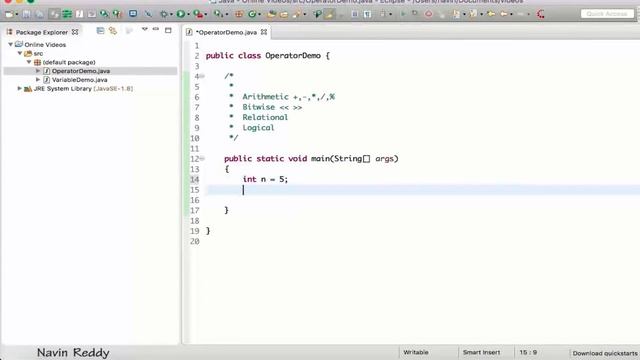640x360 pixels.
Task: Save the file with the Save icon
Action: pos(26,14)
